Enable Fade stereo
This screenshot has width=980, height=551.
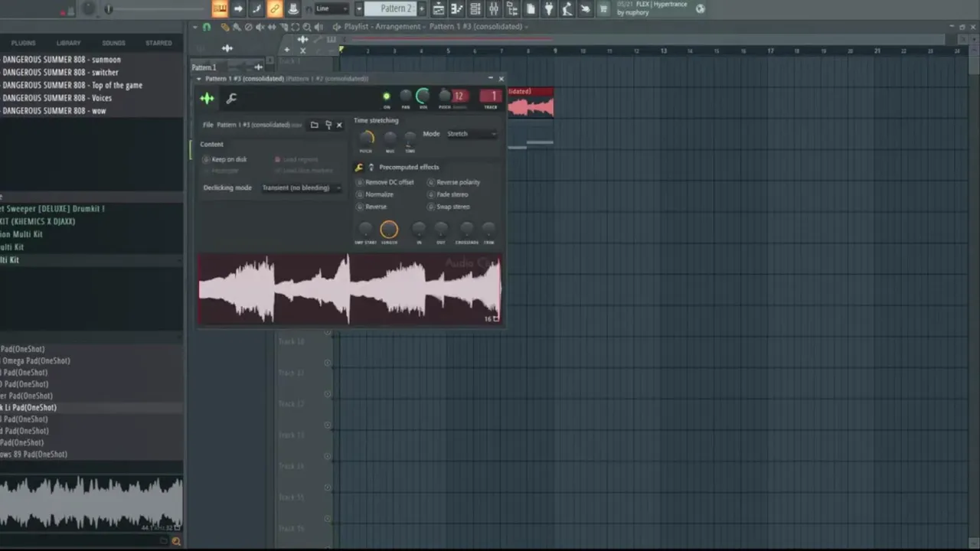448,194
